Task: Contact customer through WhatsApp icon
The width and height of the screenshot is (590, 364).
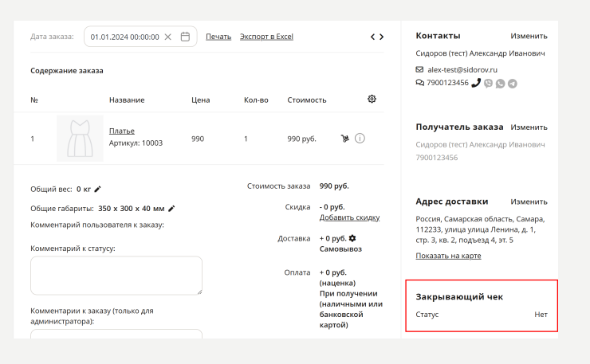Action: 500,84
